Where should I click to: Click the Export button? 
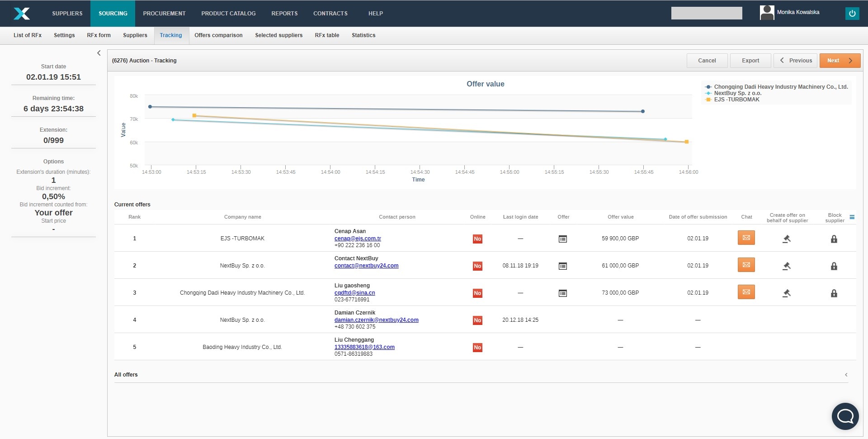[750, 61]
